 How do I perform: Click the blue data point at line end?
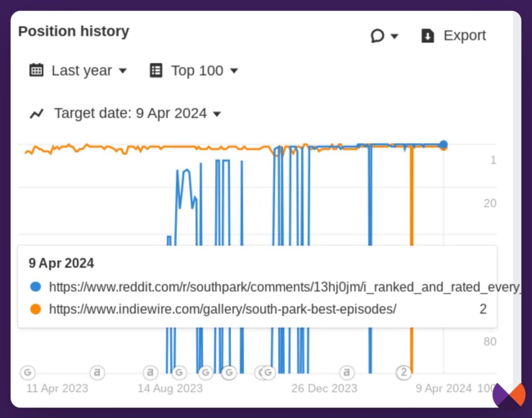point(443,145)
